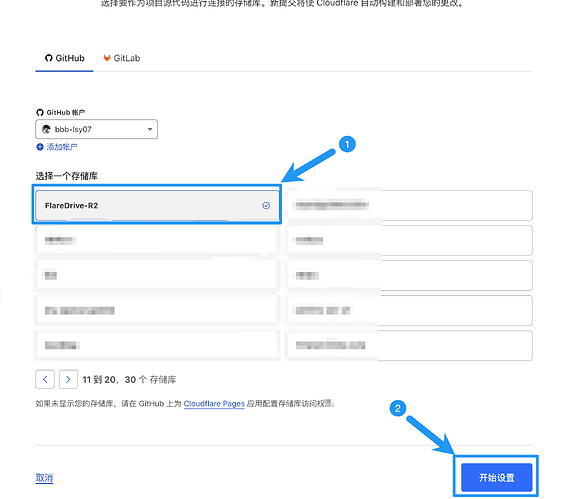Click the 添加帐户 link
Screen dimensions: 563x499
[x=62, y=147]
